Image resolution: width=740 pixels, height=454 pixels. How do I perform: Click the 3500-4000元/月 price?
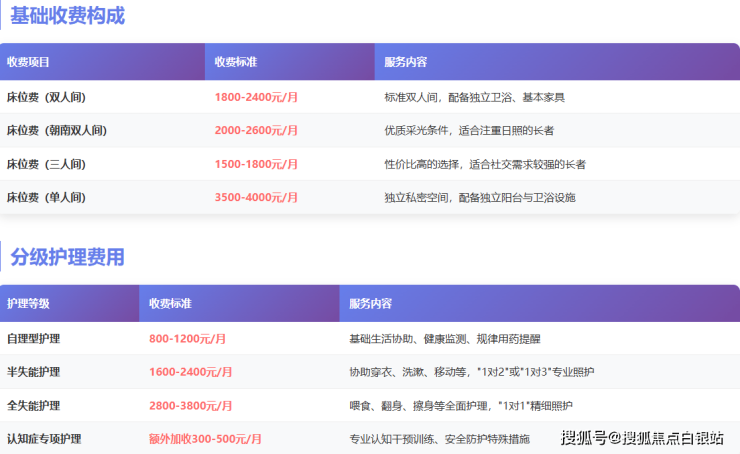tap(257, 197)
